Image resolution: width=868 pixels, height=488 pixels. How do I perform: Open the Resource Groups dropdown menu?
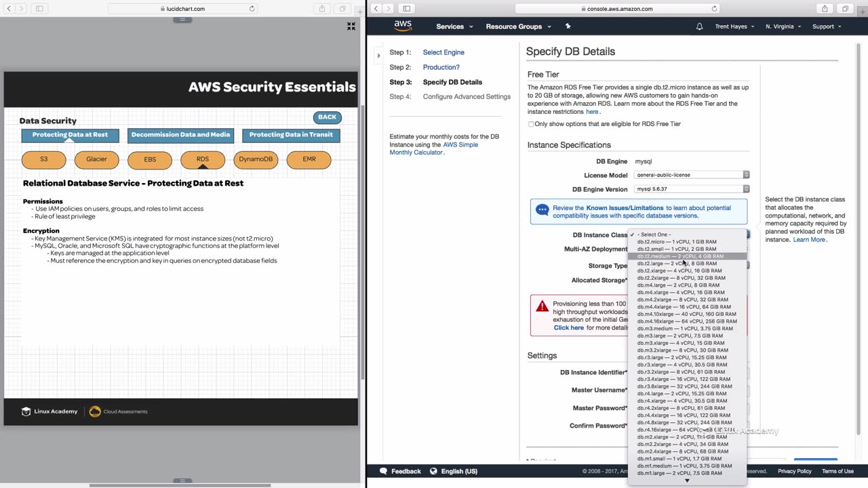click(x=518, y=26)
